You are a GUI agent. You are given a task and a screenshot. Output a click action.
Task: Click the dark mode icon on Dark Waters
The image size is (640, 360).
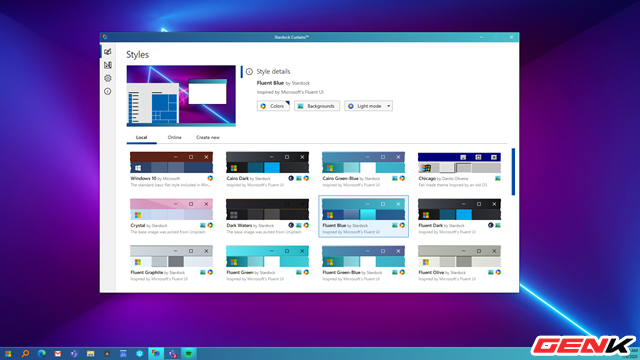[291, 225]
